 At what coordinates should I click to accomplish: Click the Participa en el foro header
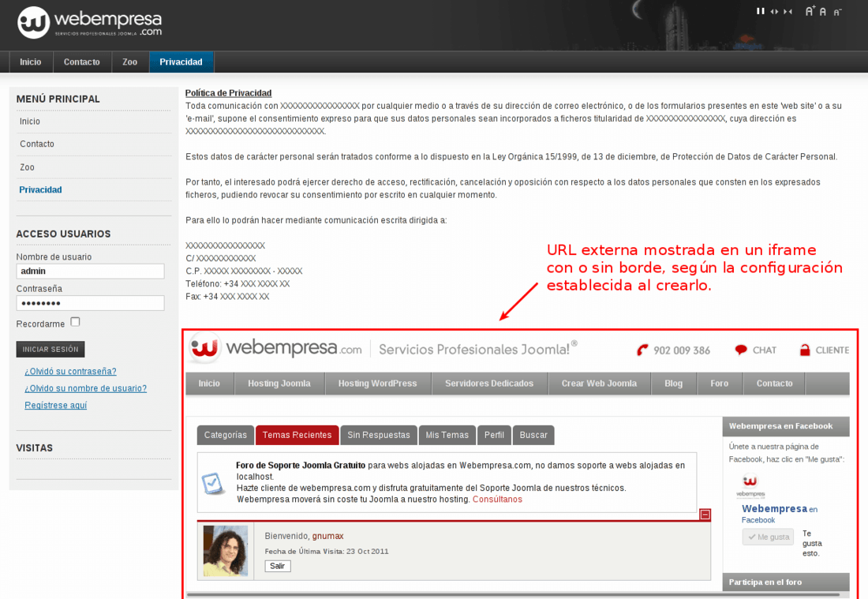tap(785, 582)
